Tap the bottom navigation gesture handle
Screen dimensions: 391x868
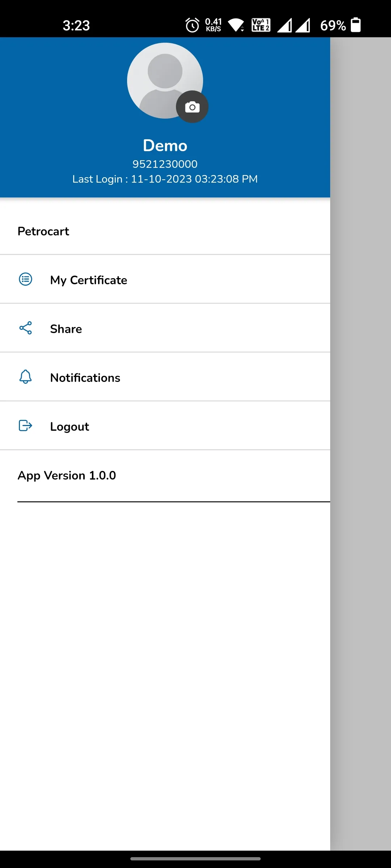(x=195, y=859)
